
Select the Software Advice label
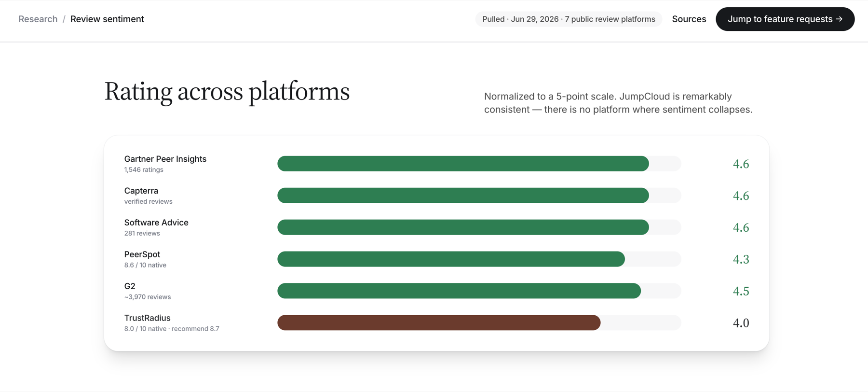click(156, 223)
